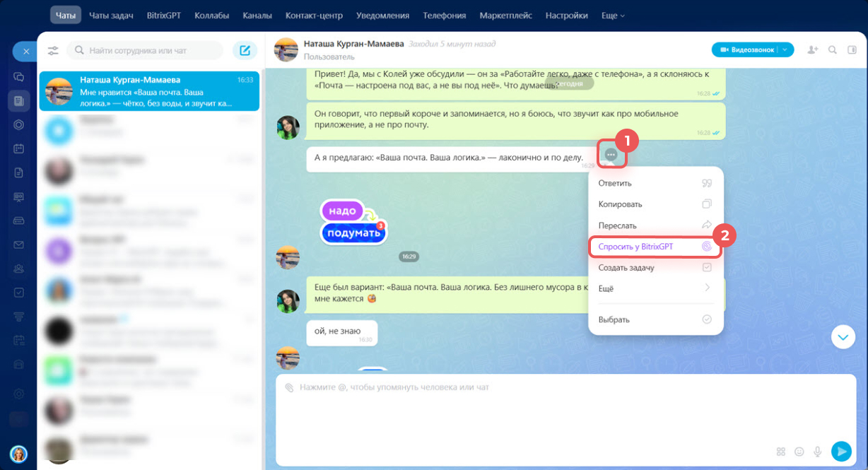Switch to the 'Каналы' tab
This screenshot has height=470, width=868.
tap(257, 16)
